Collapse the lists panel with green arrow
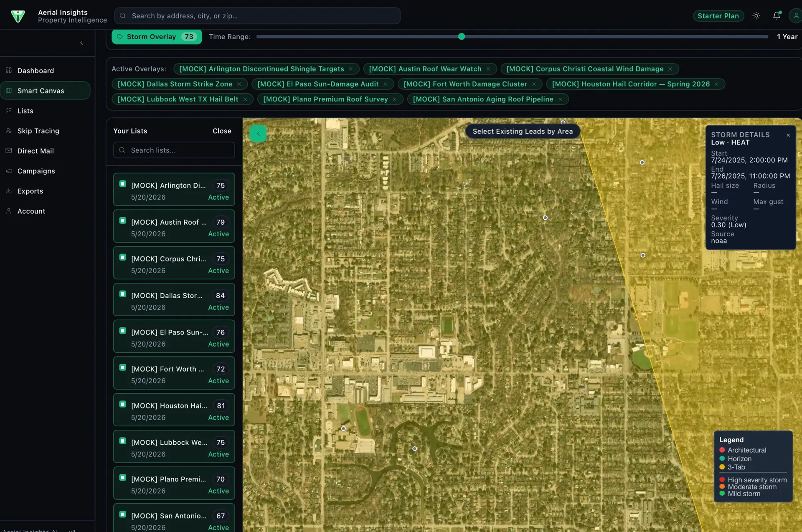 click(258, 134)
